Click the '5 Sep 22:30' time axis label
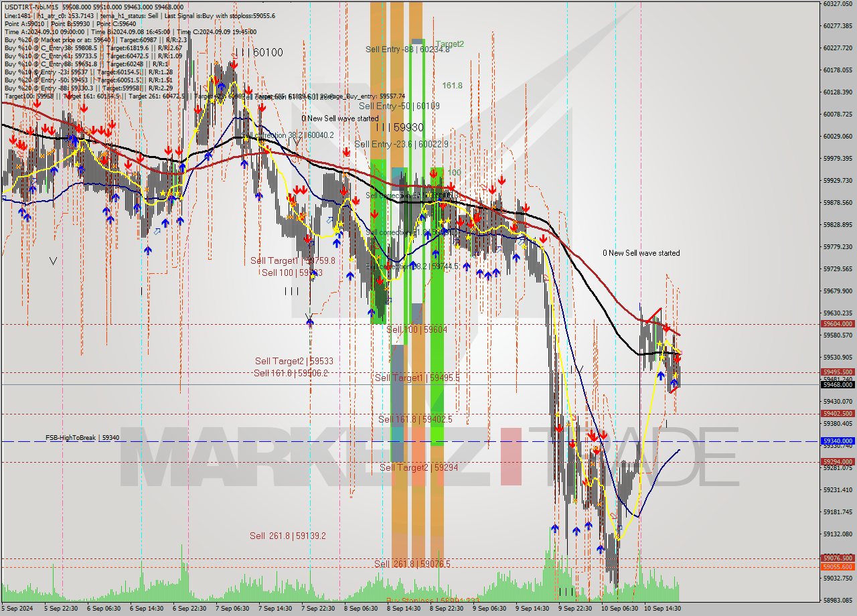The width and height of the screenshot is (857, 616). (x=60, y=609)
